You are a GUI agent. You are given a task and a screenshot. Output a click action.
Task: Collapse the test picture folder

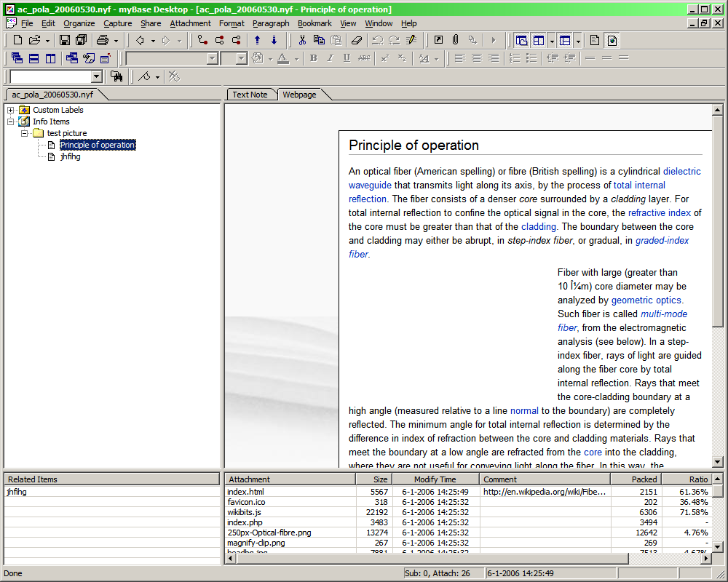[x=25, y=133]
